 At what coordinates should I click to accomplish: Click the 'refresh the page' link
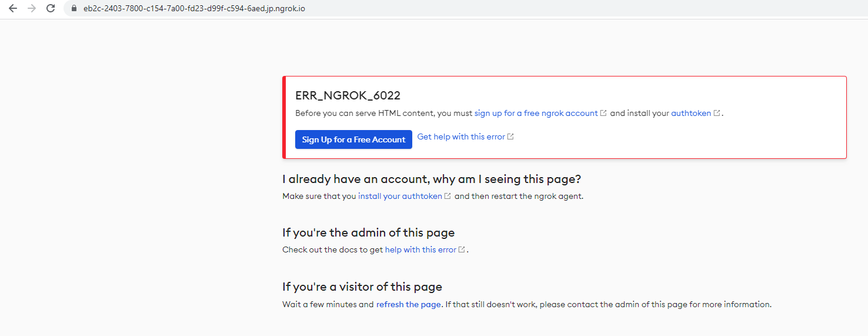tap(409, 304)
